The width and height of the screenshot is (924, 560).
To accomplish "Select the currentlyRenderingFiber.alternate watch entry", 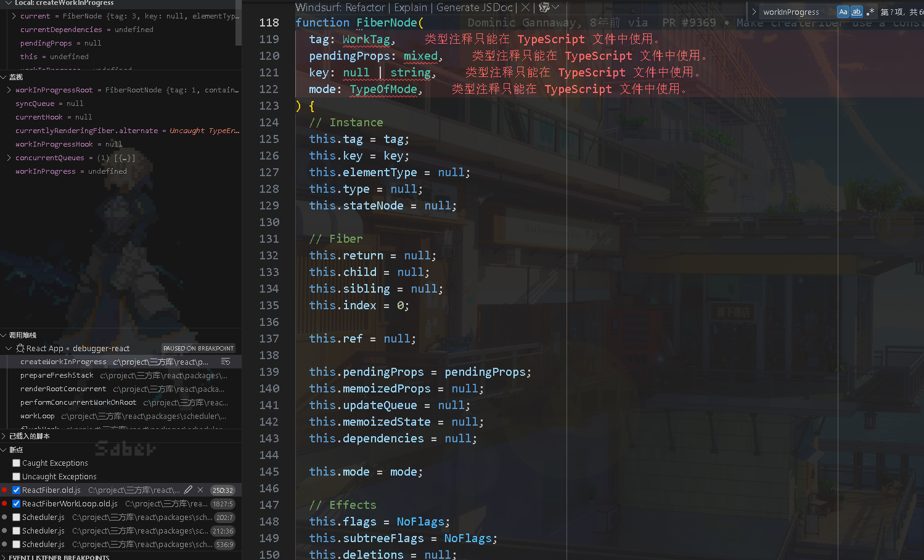I will [x=128, y=131].
